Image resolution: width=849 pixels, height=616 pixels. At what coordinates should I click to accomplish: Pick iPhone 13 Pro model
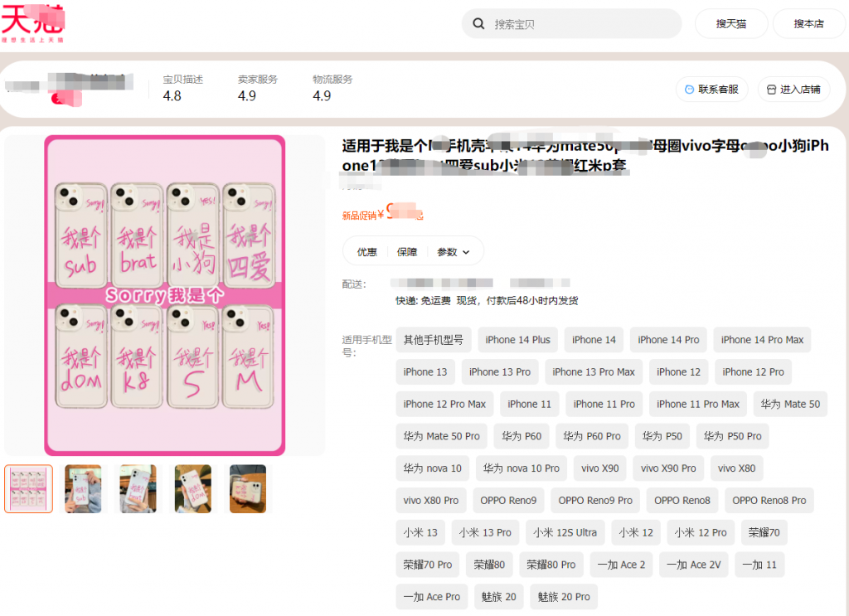click(x=500, y=372)
